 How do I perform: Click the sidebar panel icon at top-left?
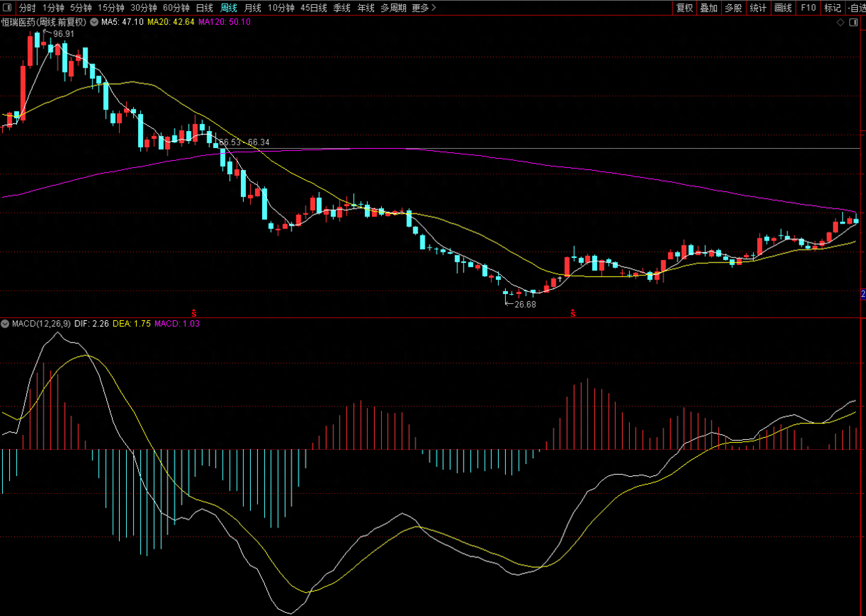(x=7, y=7)
